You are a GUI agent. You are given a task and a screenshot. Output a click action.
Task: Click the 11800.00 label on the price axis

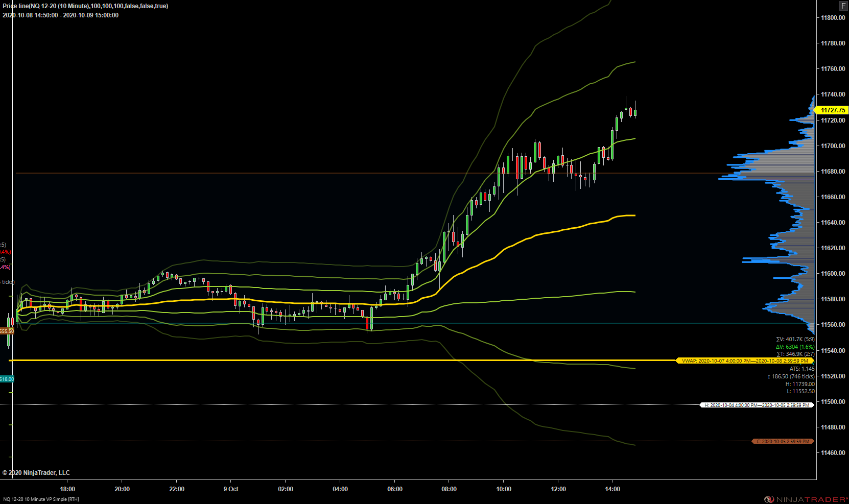tap(833, 18)
